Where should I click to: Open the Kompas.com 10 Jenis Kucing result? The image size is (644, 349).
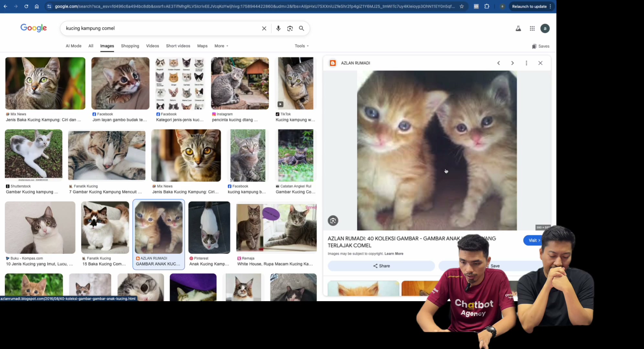tap(40, 227)
